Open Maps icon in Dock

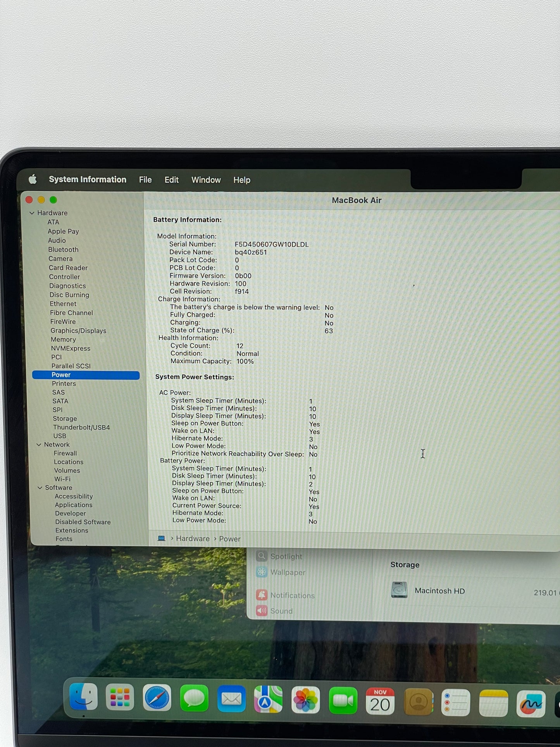tap(268, 700)
